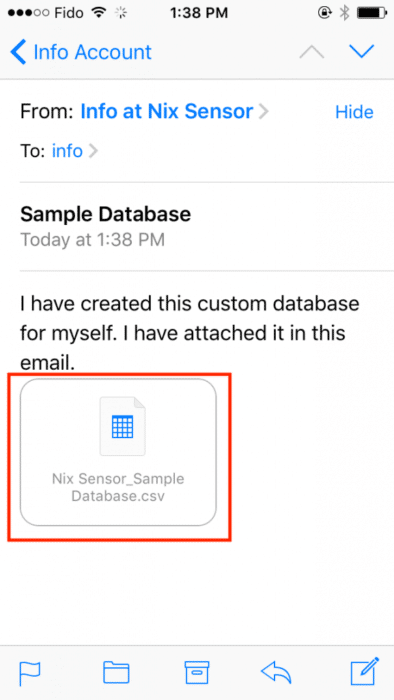Viewport: 394px width, 700px height.
Task: Open the recipient info contact
Action: (x=67, y=151)
